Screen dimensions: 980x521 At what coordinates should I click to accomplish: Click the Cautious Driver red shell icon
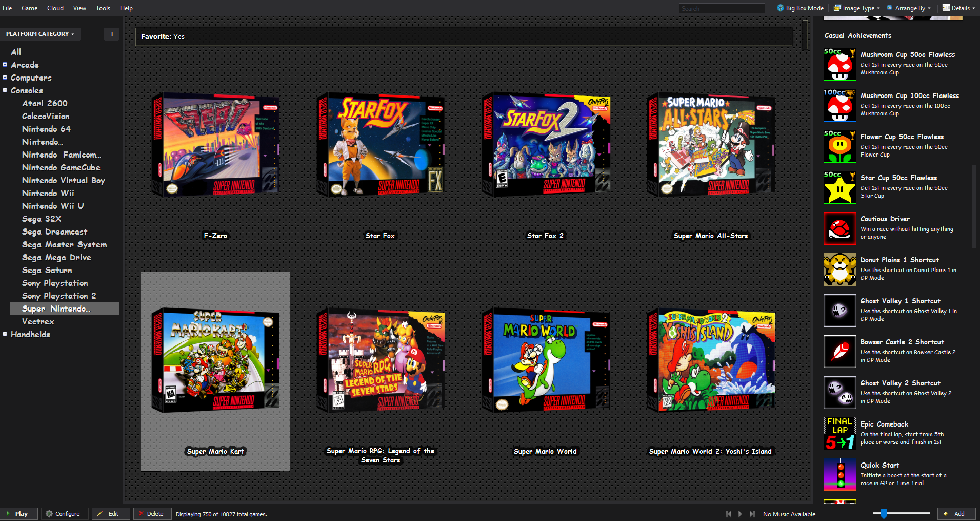click(x=839, y=228)
